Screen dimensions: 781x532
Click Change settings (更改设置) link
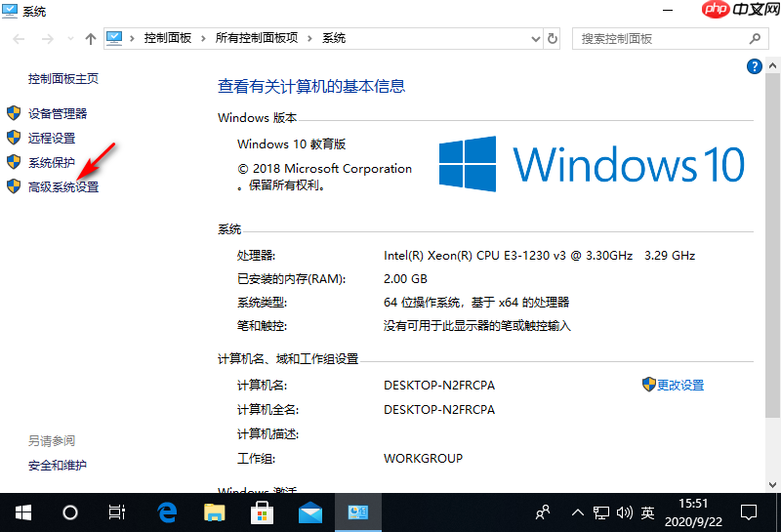pos(680,385)
